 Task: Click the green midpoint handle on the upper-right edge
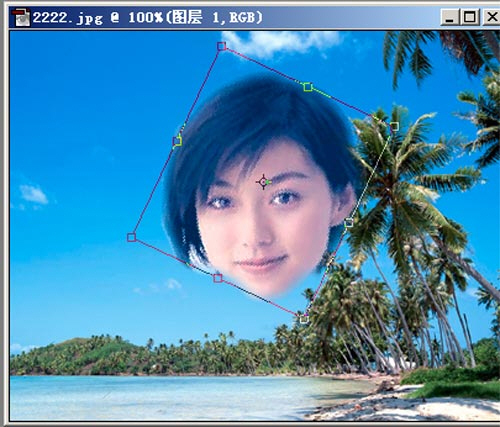tap(308, 87)
